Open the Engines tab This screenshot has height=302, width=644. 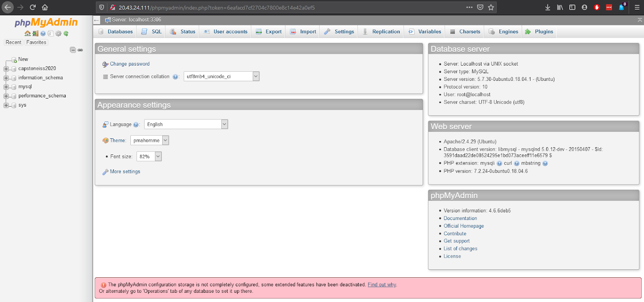504,32
